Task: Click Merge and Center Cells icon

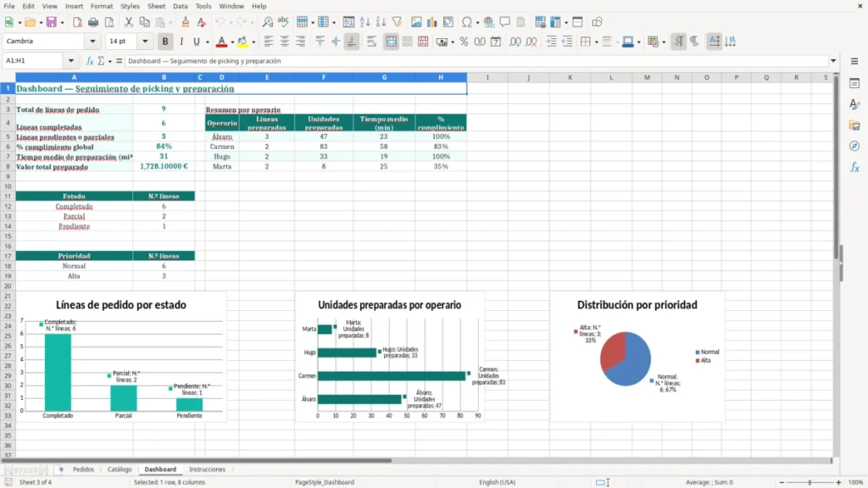Action: pyautogui.click(x=392, y=42)
